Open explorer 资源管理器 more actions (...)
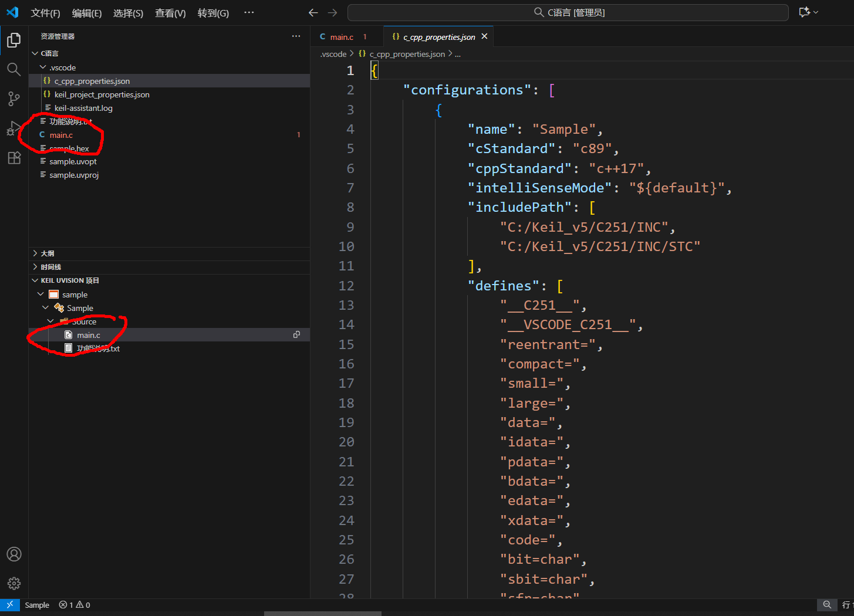The height and width of the screenshot is (616, 854). (x=296, y=36)
